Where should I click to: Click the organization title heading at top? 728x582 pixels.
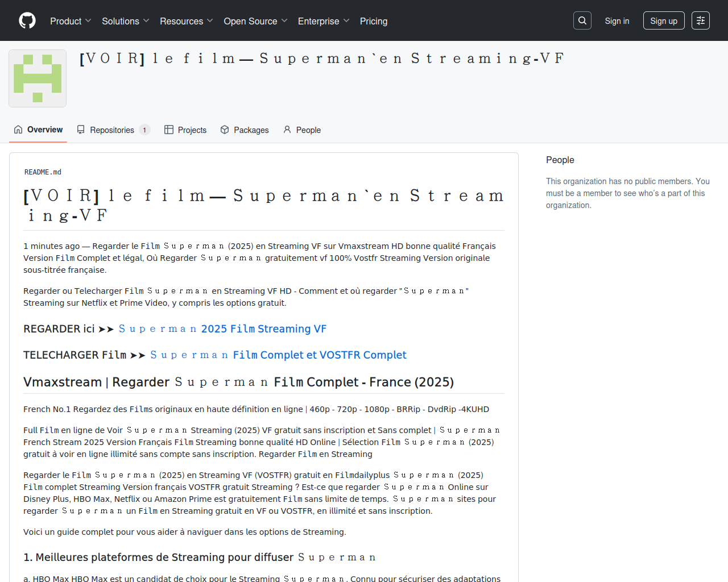coord(322,59)
